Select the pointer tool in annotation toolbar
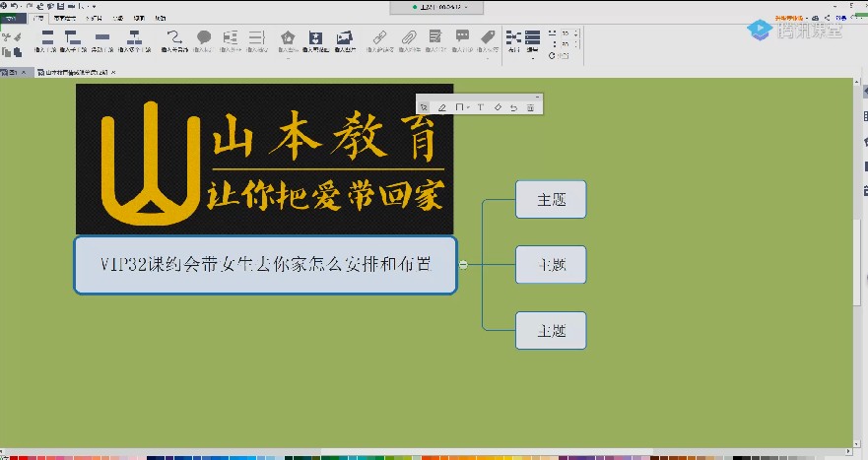868x460 pixels. pos(424,107)
